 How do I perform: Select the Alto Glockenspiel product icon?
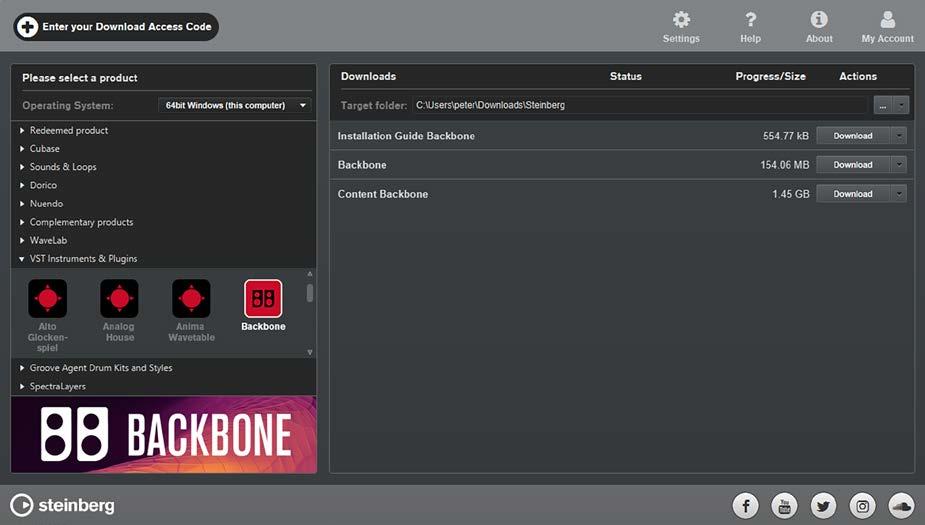click(47, 298)
